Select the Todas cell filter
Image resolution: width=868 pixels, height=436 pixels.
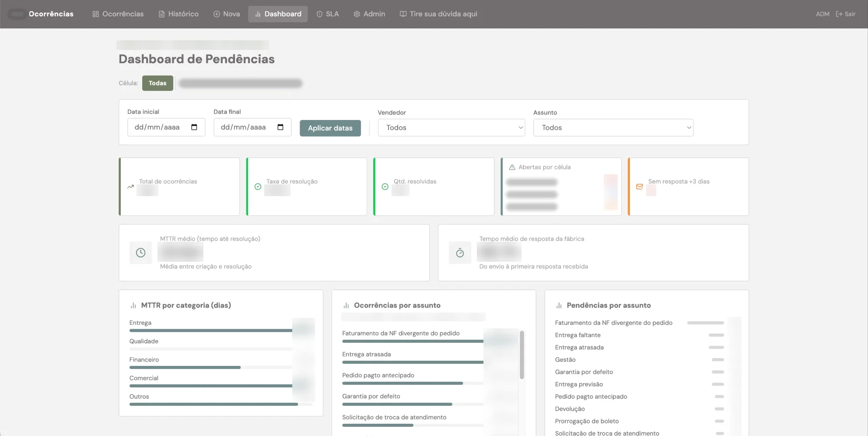point(157,83)
